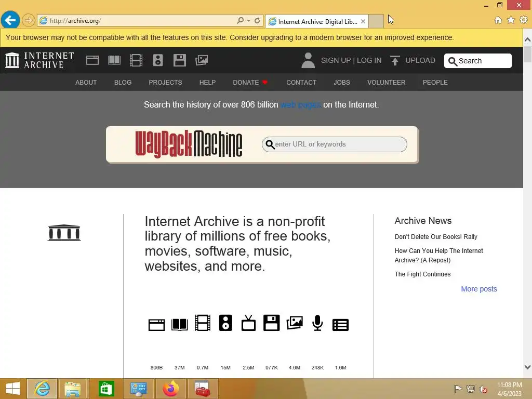Open the PEOPLE menu item
532x399 pixels.
(435, 83)
